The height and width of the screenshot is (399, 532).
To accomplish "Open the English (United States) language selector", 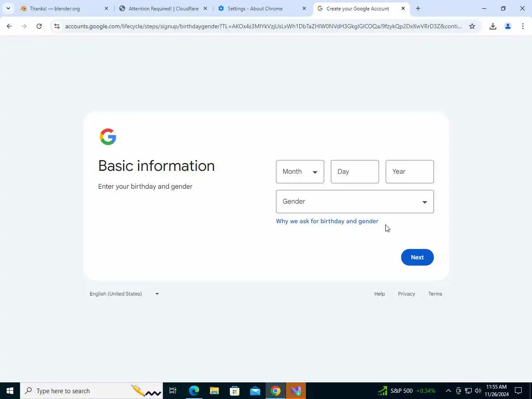I will coord(124,294).
